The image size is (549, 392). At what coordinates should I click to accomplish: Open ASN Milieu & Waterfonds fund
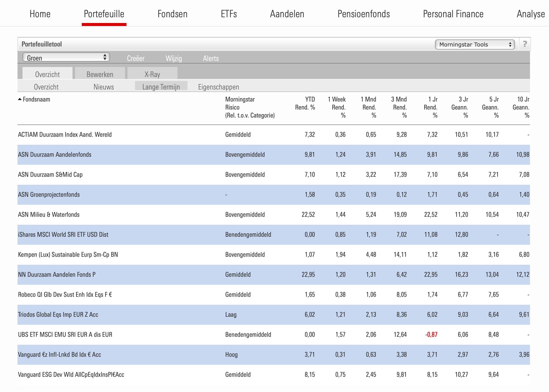(x=49, y=214)
